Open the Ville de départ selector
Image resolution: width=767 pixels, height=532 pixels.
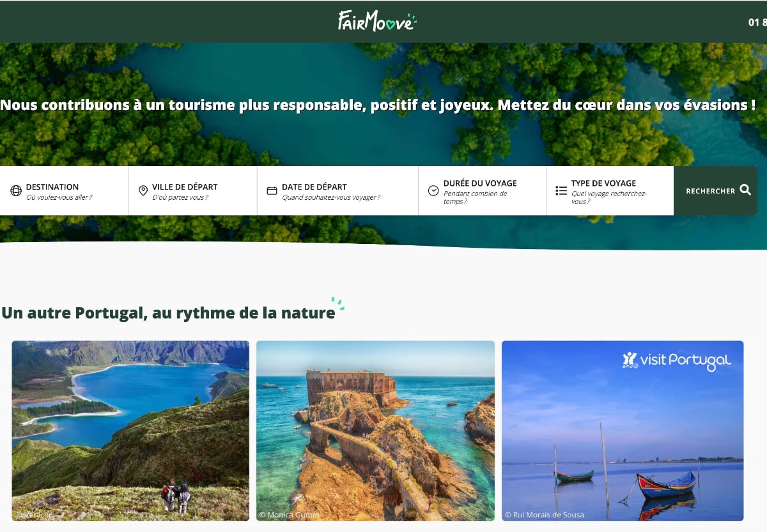pyautogui.click(x=193, y=191)
